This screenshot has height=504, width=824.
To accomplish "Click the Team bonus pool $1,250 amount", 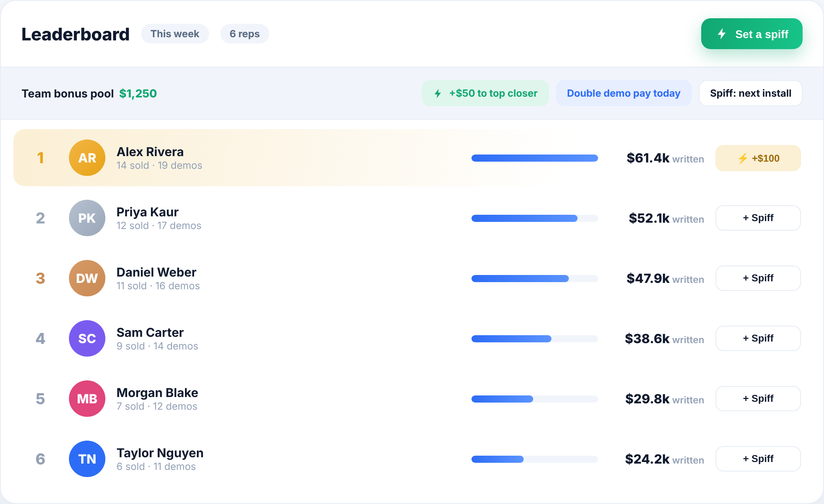I will coord(138,94).
